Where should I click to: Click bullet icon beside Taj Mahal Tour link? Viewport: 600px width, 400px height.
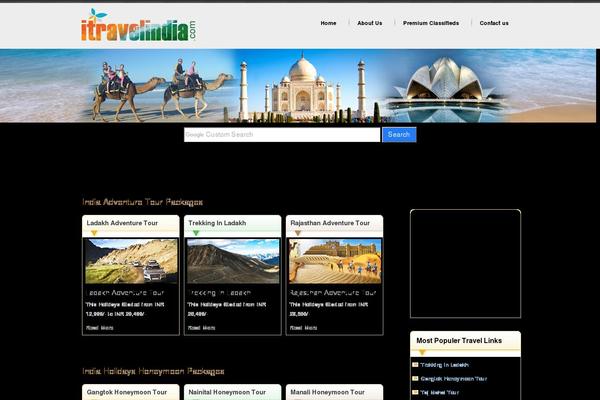pos(415,392)
